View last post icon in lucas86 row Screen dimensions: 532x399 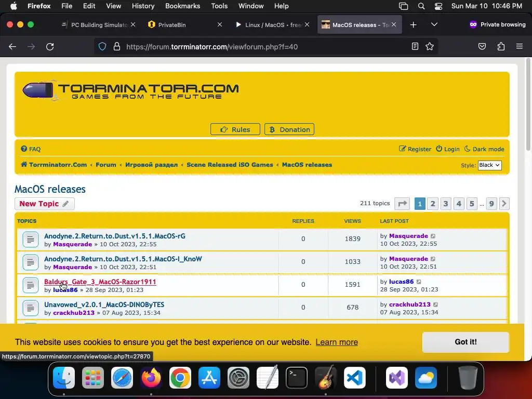419,282
